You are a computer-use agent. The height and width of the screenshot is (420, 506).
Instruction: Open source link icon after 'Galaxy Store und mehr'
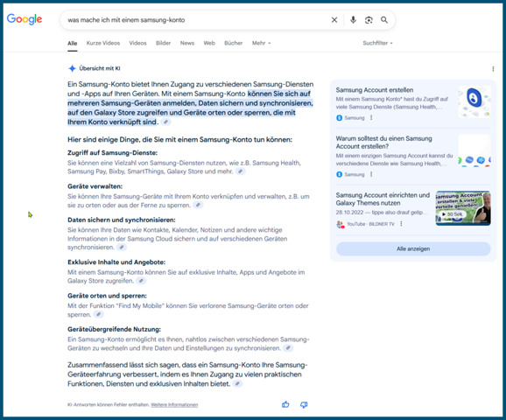241,171
